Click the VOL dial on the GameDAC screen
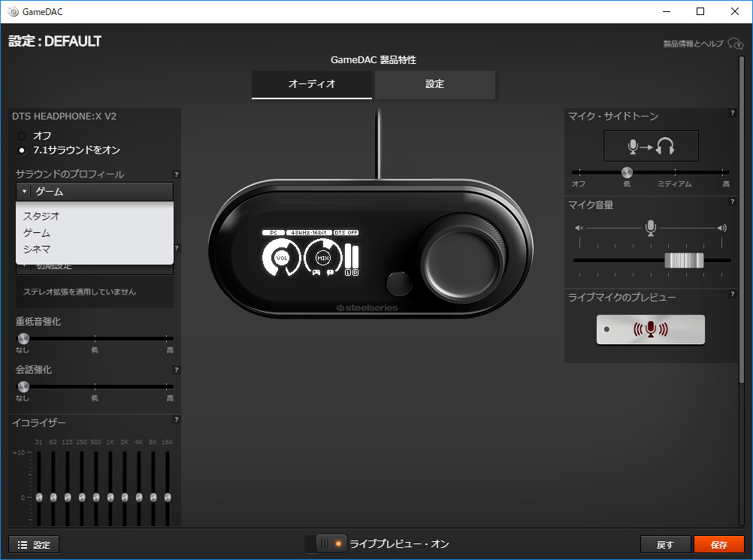 pyautogui.click(x=281, y=258)
